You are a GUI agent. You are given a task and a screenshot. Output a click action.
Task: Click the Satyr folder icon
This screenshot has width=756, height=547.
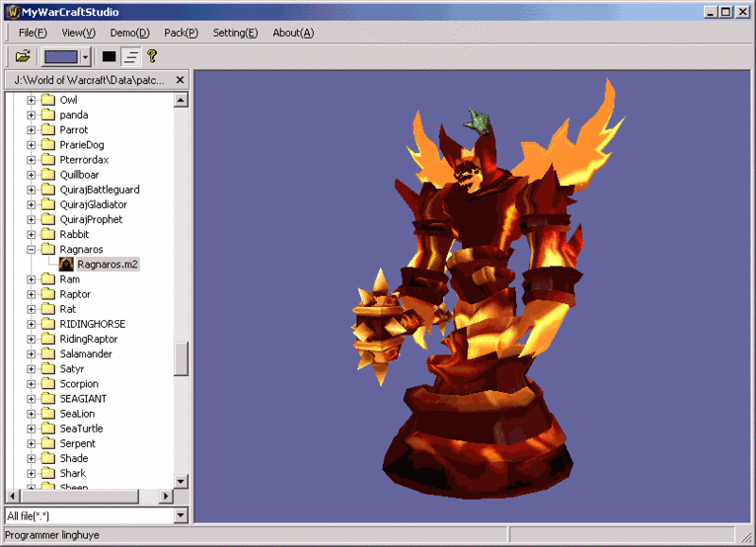point(48,368)
